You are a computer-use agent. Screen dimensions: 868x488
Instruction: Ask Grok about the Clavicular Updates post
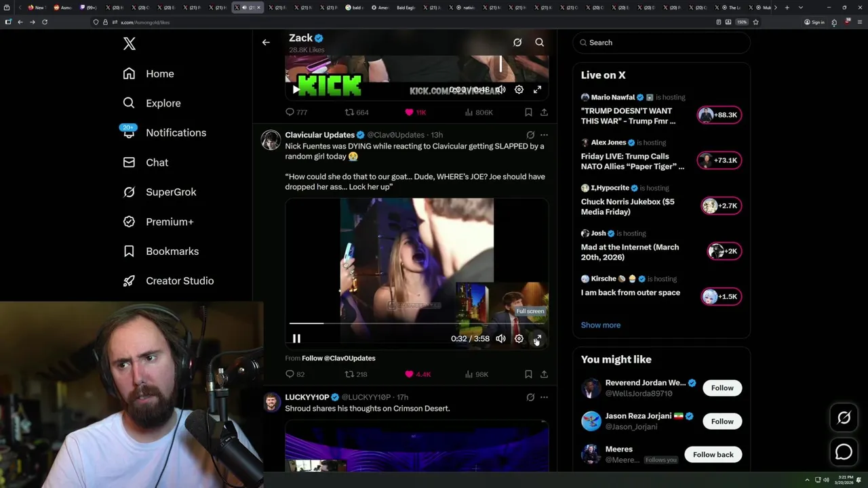530,135
